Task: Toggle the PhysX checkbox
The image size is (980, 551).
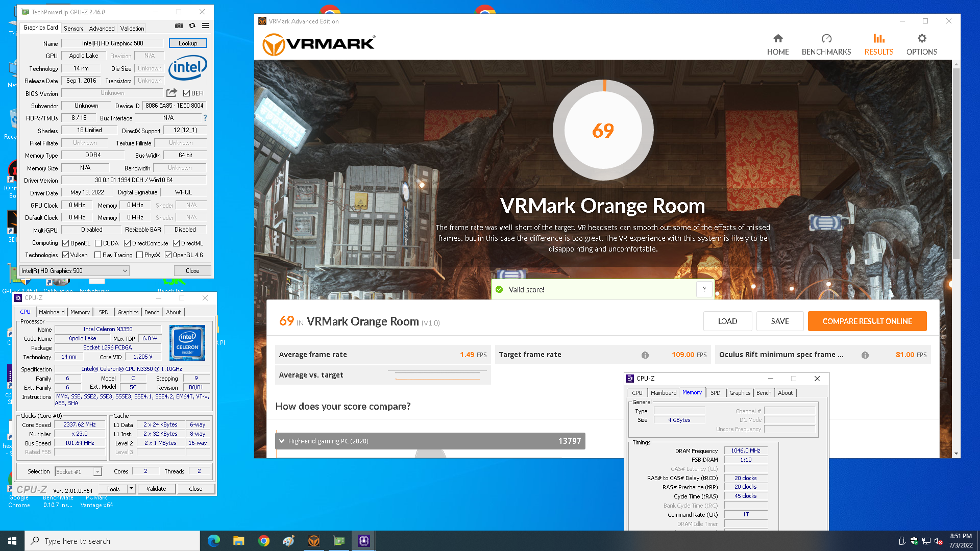Action: point(139,255)
